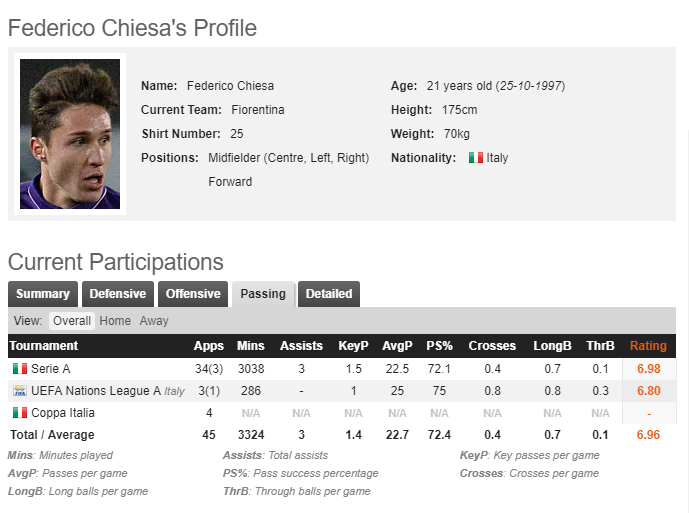
Task: Switch to the Offensive tab
Action: coord(193,294)
